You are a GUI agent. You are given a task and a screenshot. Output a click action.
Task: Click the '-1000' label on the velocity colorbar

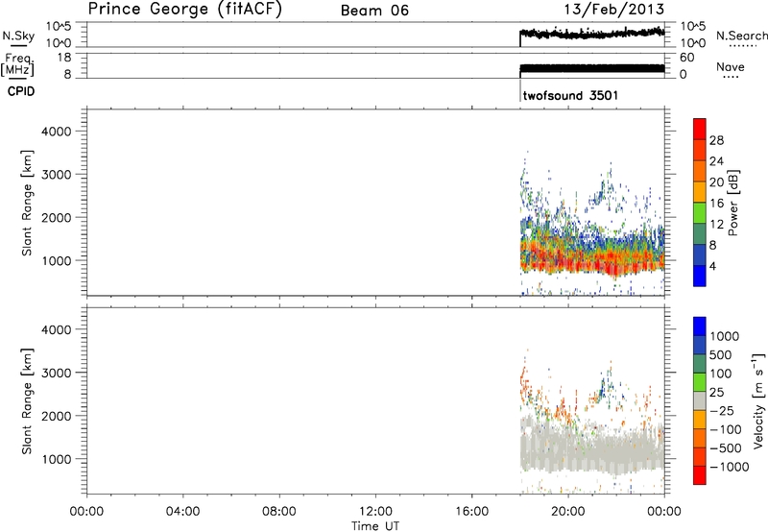(730, 467)
